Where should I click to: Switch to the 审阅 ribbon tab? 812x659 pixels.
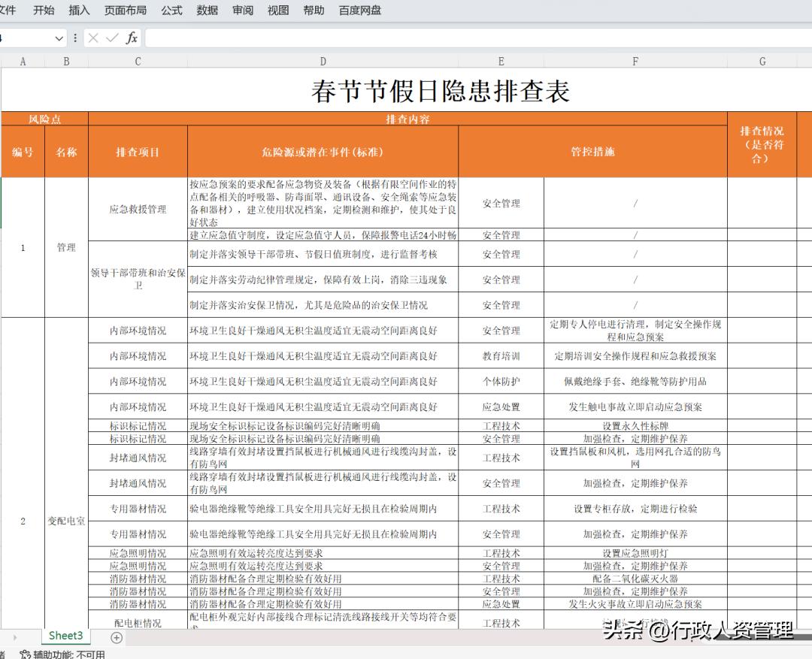242,11
